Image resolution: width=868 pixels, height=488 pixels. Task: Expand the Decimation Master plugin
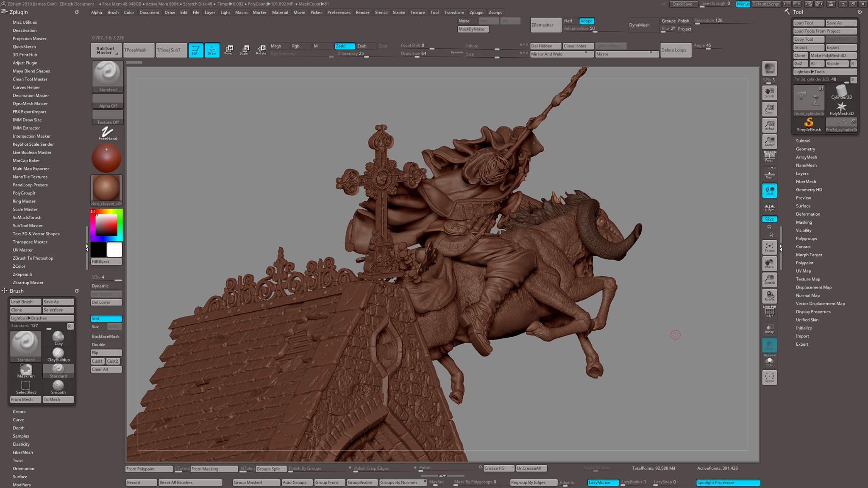pos(31,95)
